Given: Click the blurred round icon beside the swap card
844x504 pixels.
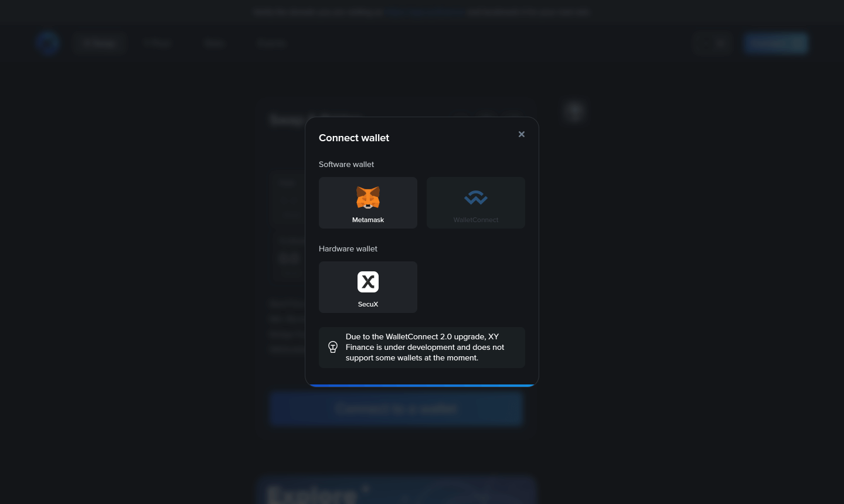Looking at the screenshot, I should (574, 111).
